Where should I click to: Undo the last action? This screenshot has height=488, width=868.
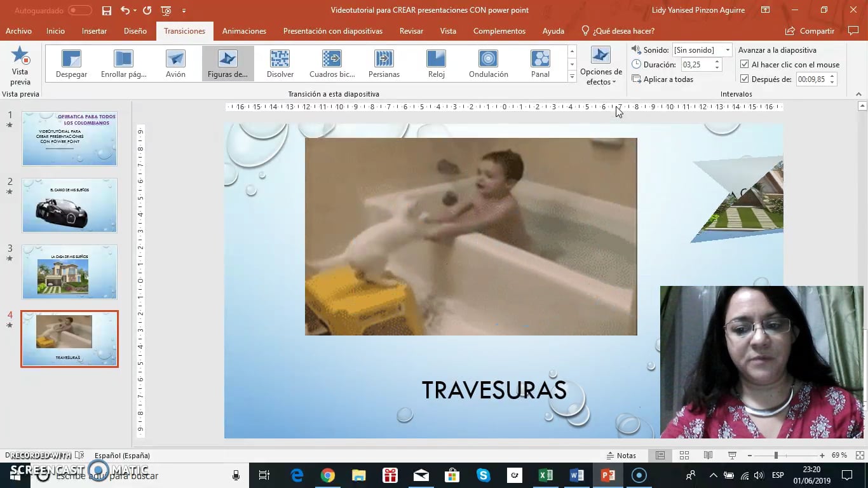coord(125,10)
